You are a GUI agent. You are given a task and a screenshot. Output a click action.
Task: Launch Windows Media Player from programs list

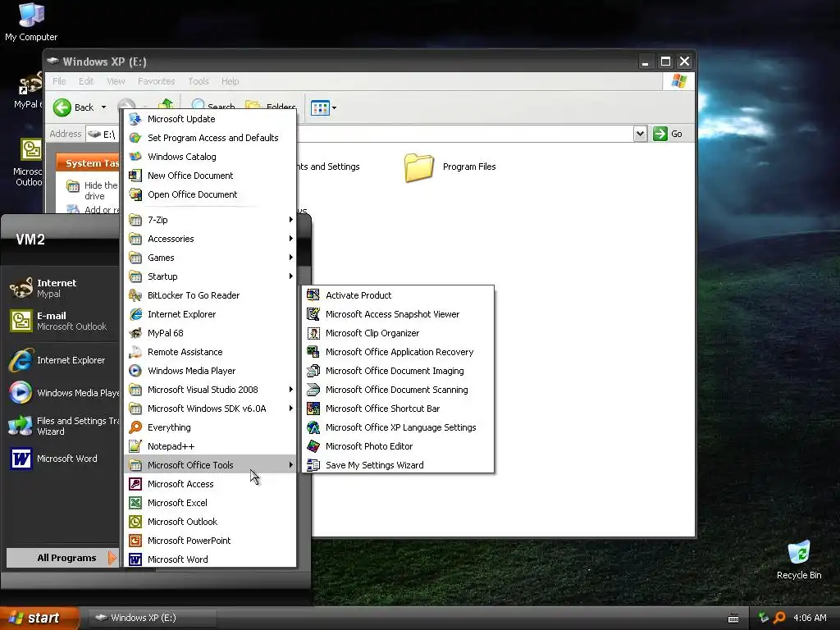tap(211, 371)
